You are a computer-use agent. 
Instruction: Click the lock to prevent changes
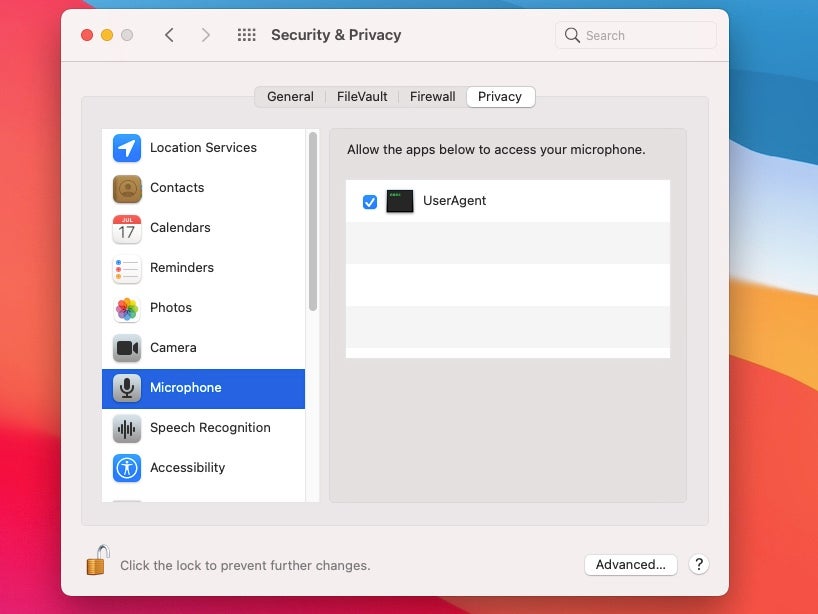tap(97, 561)
